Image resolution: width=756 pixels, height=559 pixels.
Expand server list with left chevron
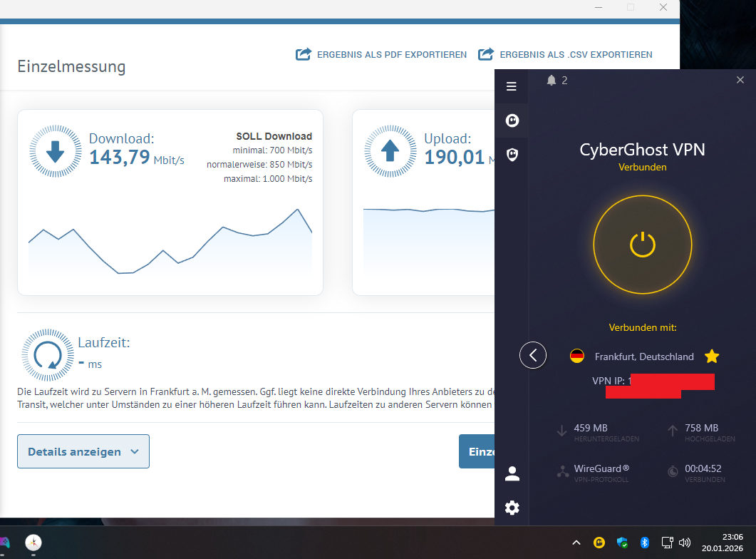533,356
